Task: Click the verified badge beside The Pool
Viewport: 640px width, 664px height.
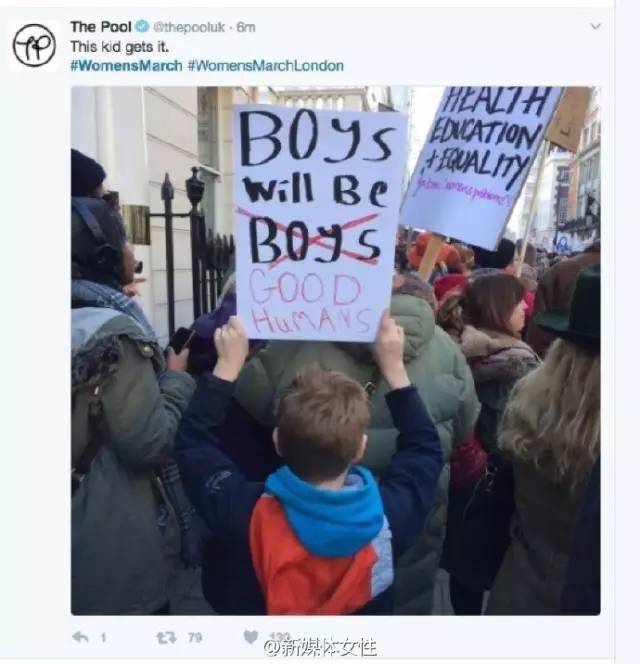Action: (x=142, y=27)
